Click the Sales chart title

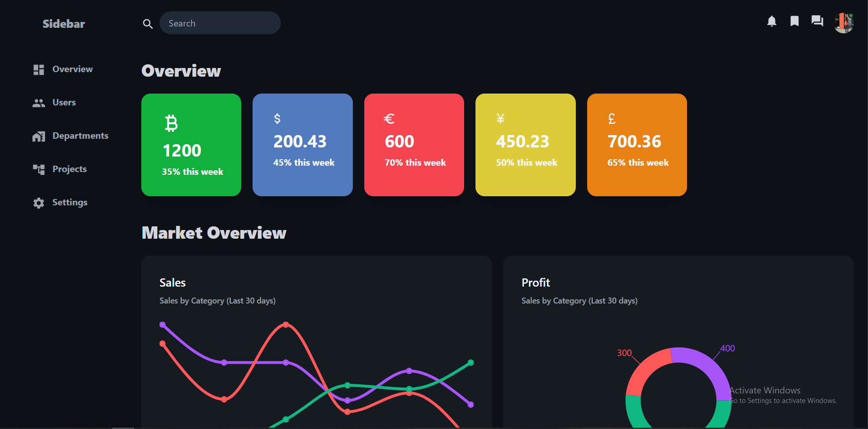point(173,283)
